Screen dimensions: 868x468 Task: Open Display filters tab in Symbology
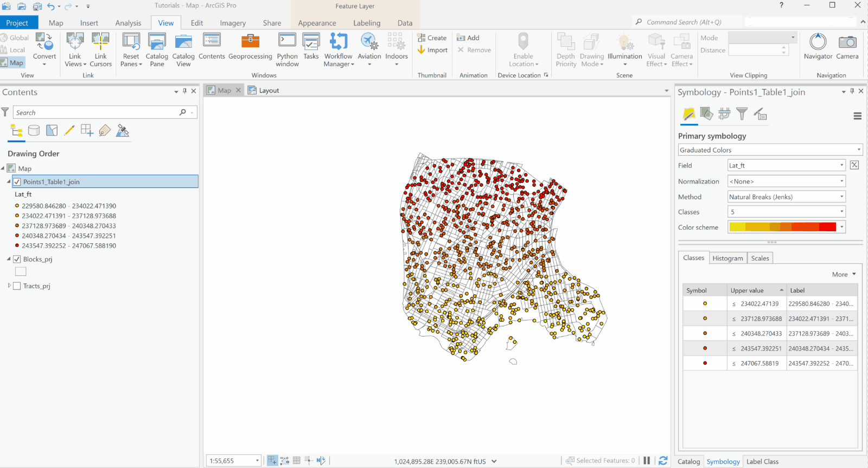coord(742,114)
